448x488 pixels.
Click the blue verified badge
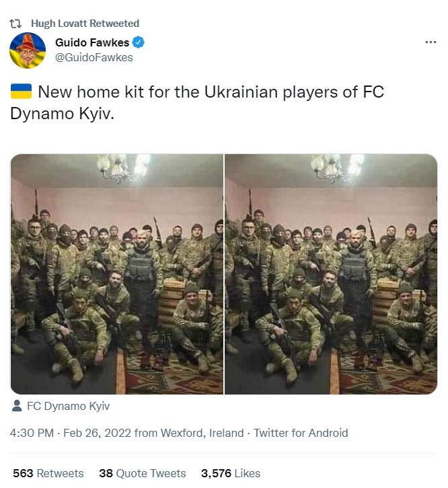tap(139, 42)
